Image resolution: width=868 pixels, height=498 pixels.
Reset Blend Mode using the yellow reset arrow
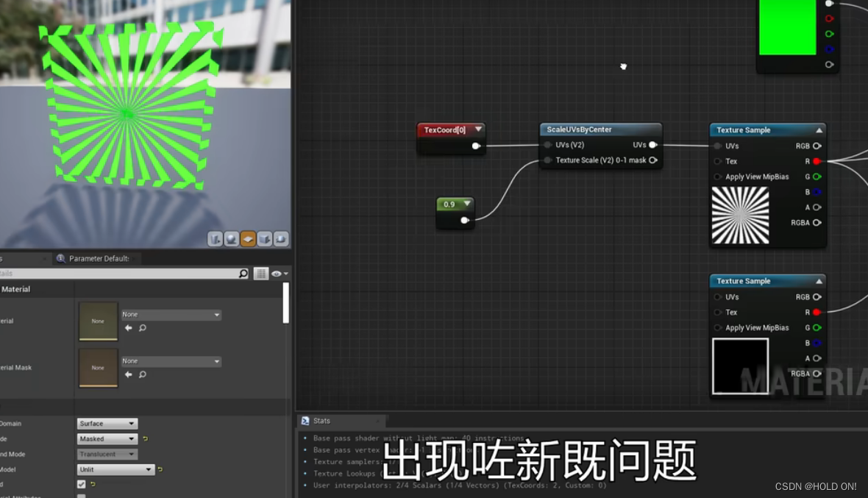pyautogui.click(x=146, y=438)
